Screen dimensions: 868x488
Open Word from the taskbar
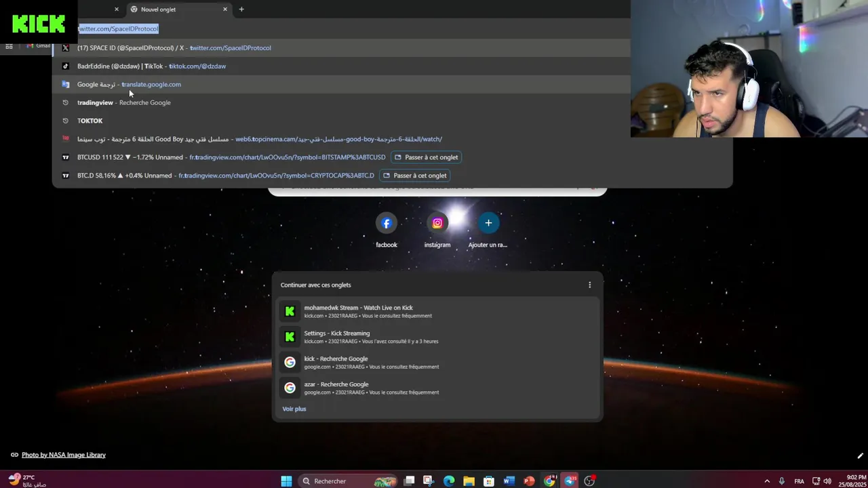click(509, 481)
